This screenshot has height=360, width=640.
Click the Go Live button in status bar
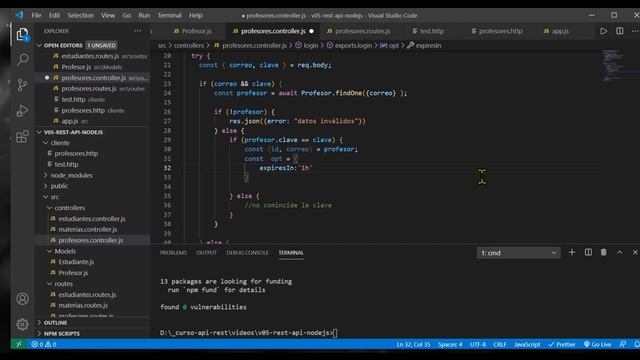pos(597,344)
